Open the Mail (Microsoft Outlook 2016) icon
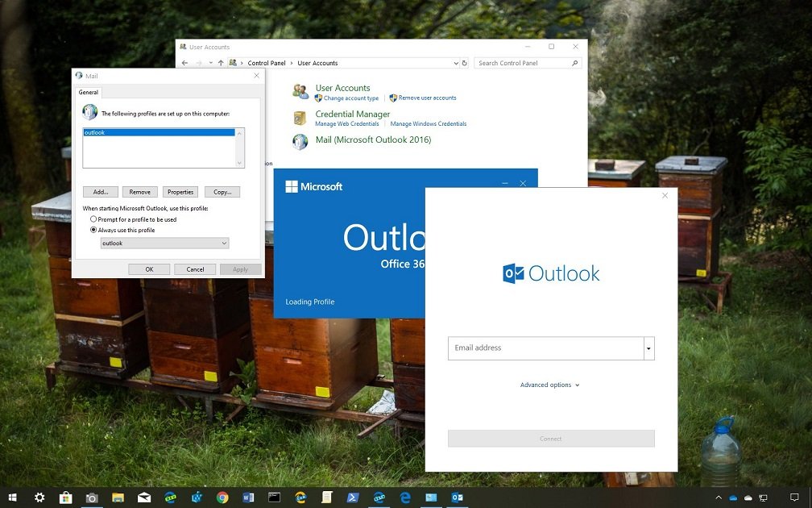 (300, 142)
